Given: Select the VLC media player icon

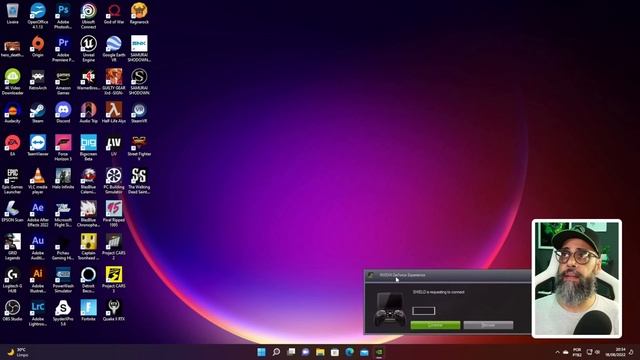Looking at the screenshot, I should (x=38, y=181).
